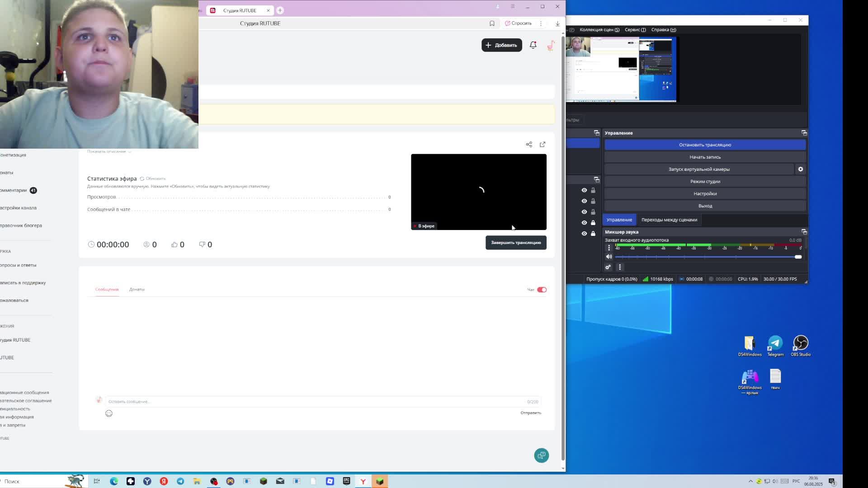Click the virtual camera settings gear in OBS
Image resolution: width=868 pixels, height=488 pixels.
pyautogui.click(x=800, y=169)
